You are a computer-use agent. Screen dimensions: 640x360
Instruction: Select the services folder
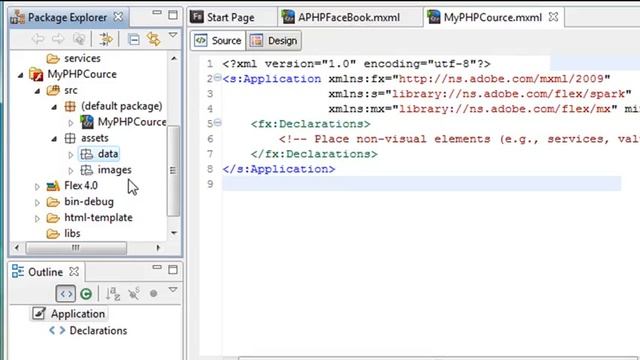82,58
